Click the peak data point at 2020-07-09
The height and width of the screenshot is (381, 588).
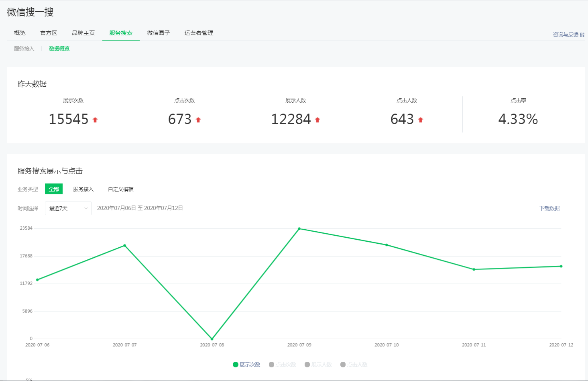299,229
